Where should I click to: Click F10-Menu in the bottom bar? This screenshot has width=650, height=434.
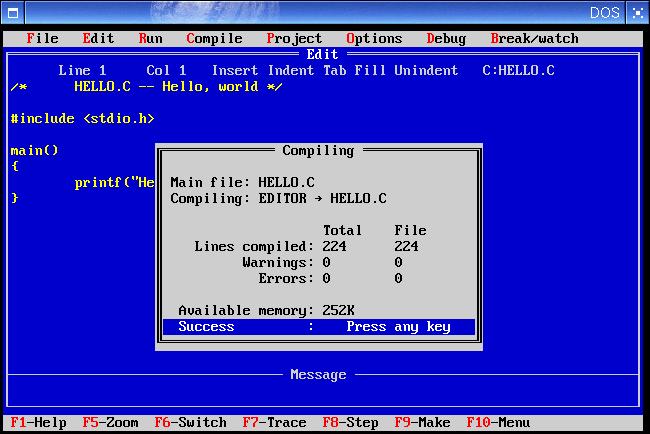point(498,422)
